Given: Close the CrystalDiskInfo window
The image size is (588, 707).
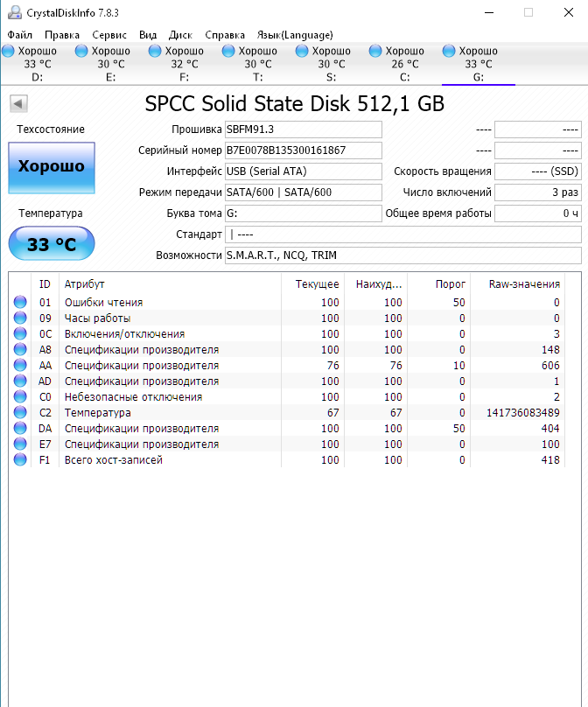Looking at the screenshot, I should tap(569, 12).
